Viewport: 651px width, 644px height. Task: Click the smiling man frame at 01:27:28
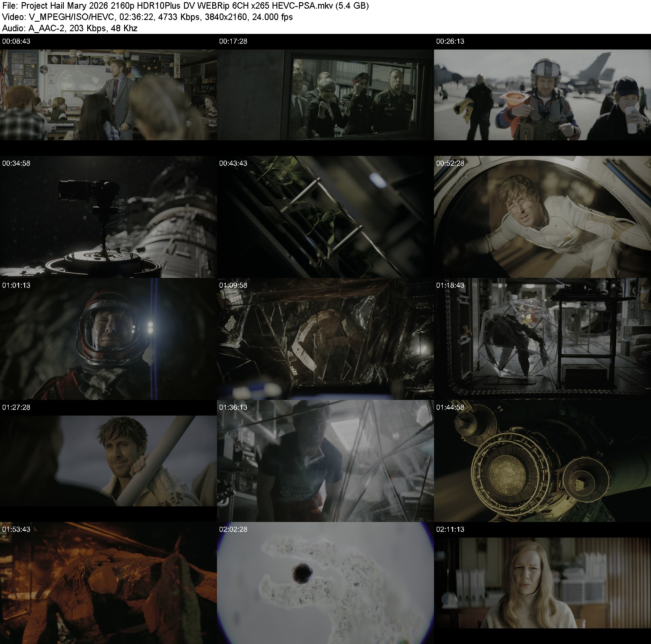(x=108, y=461)
